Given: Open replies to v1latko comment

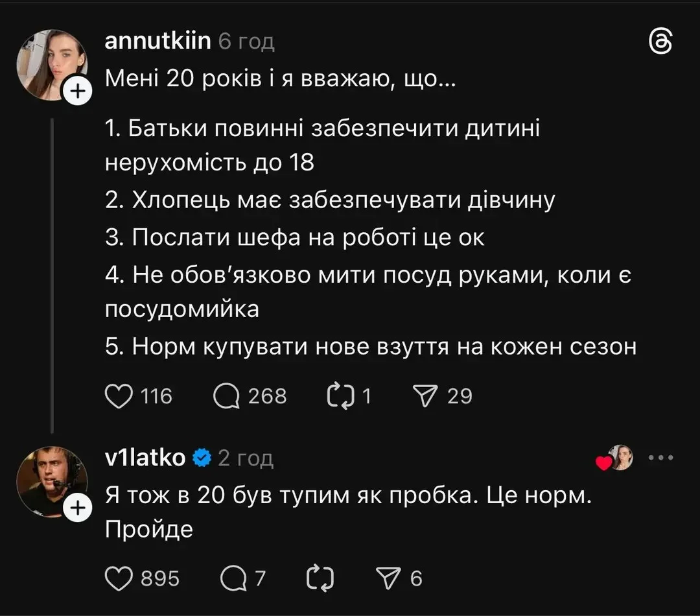Looking at the screenshot, I should (x=232, y=578).
